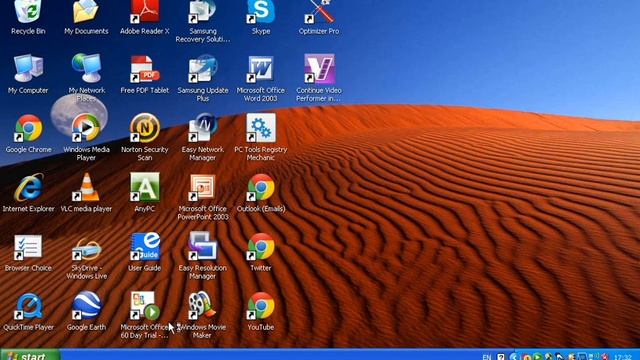Open the Browser Choice shortcut
The height and width of the screenshot is (360, 640).
tap(28, 247)
